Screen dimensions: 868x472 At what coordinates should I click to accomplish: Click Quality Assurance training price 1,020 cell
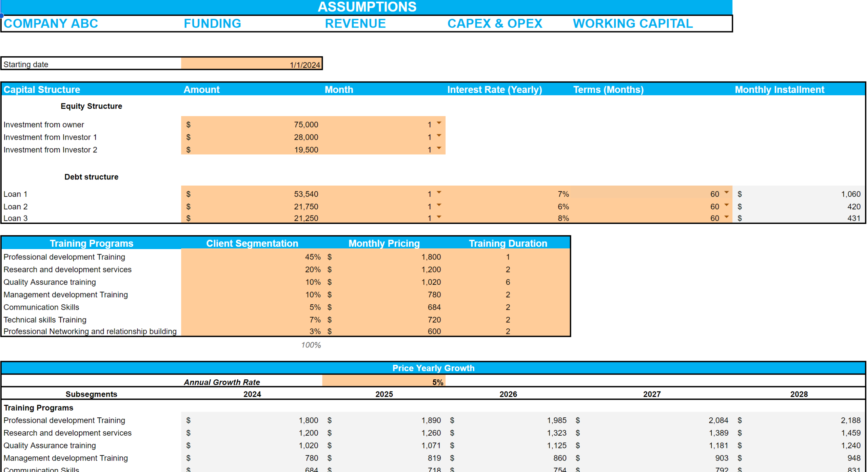point(383,282)
